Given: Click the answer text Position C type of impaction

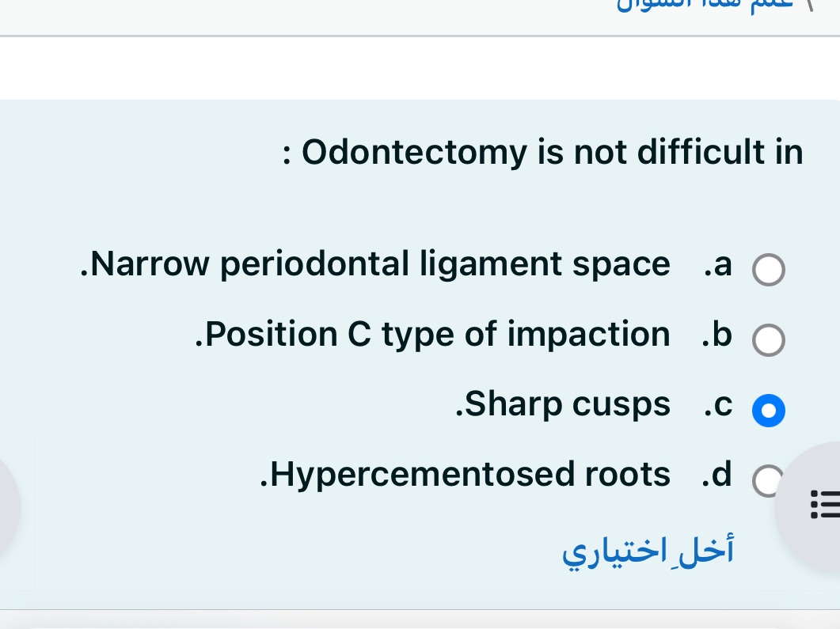Looking at the screenshot, I should coord(434,334).
